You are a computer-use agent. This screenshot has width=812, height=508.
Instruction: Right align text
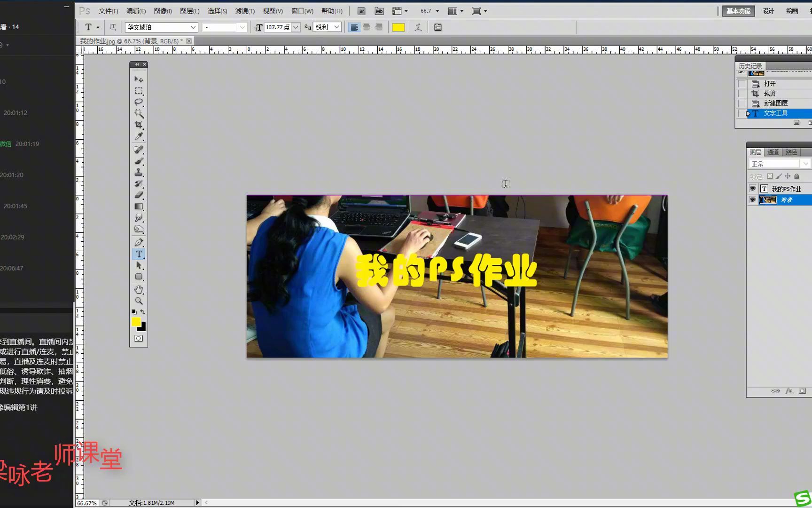[379, 27]
